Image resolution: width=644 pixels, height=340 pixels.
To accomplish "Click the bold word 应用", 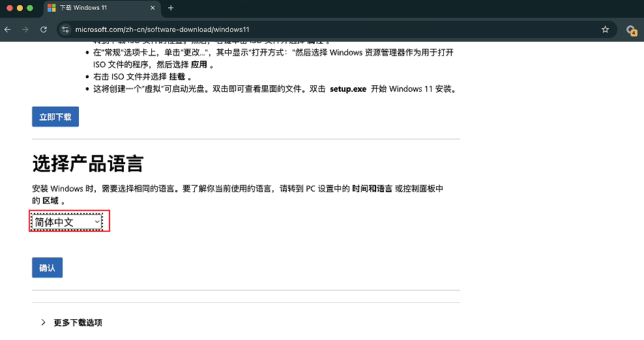I will (x=199, y=65).
